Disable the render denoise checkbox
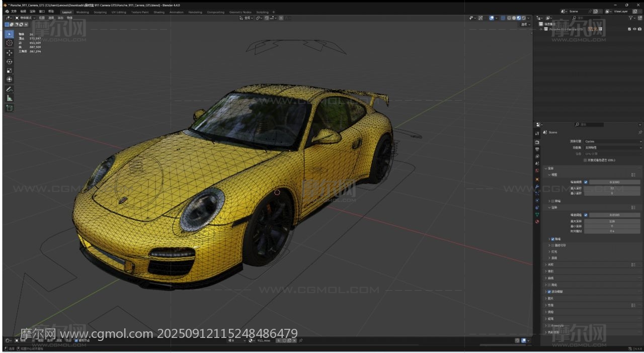 coord(553,239)
